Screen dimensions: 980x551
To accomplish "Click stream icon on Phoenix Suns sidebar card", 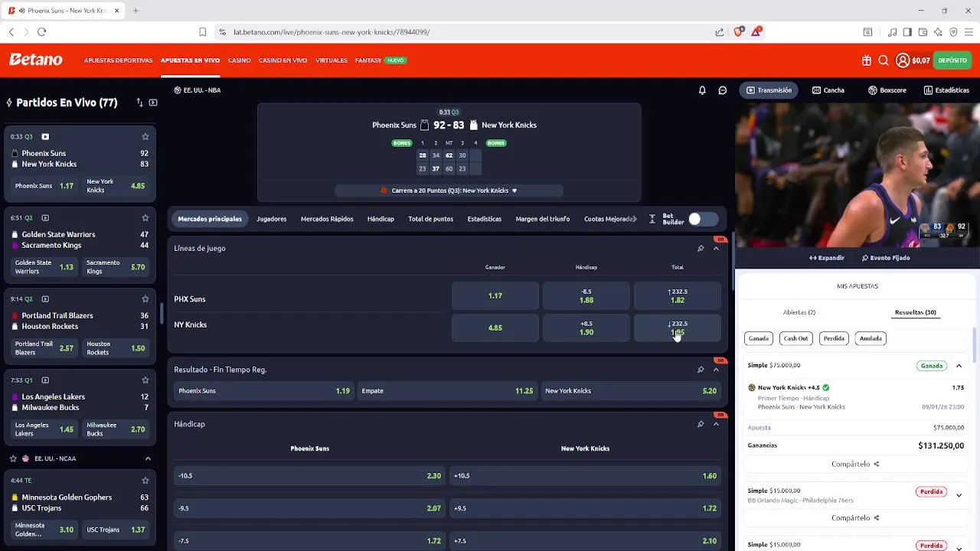I will [x=45, y=136].
